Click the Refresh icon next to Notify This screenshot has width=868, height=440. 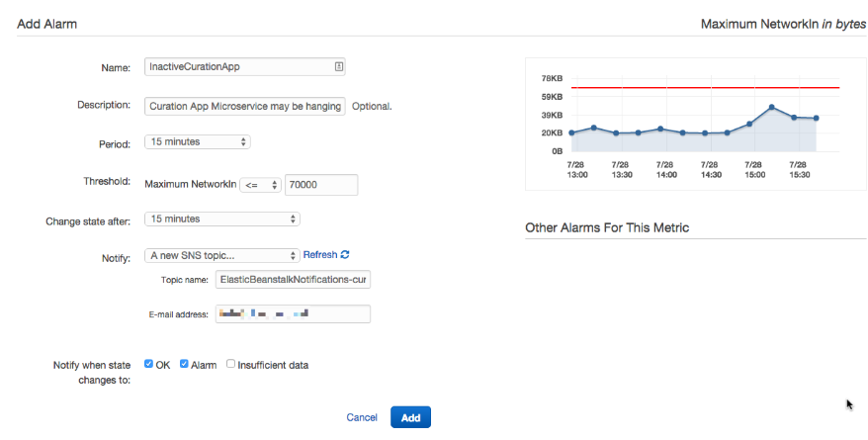coord(345,255)
